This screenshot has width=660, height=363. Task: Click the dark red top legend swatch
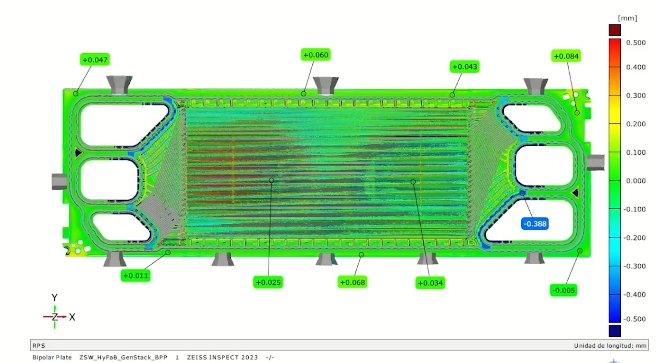tap(615, 30)
